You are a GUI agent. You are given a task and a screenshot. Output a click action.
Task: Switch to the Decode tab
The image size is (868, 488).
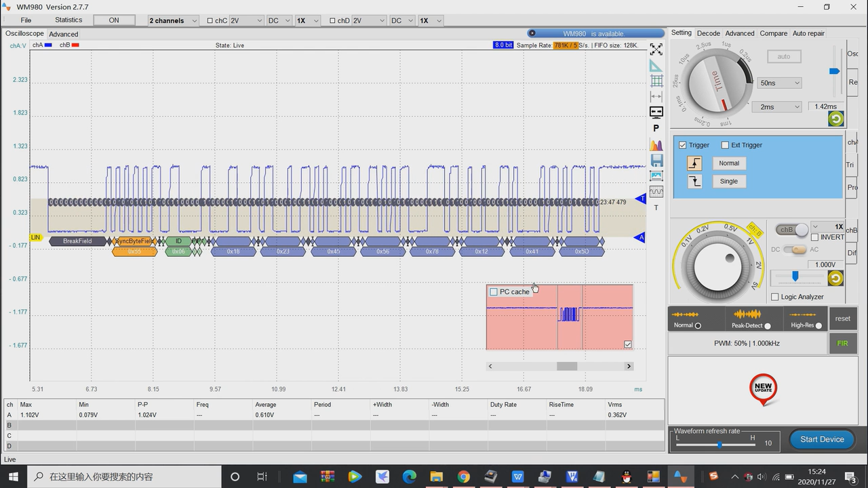coord(708,33)
